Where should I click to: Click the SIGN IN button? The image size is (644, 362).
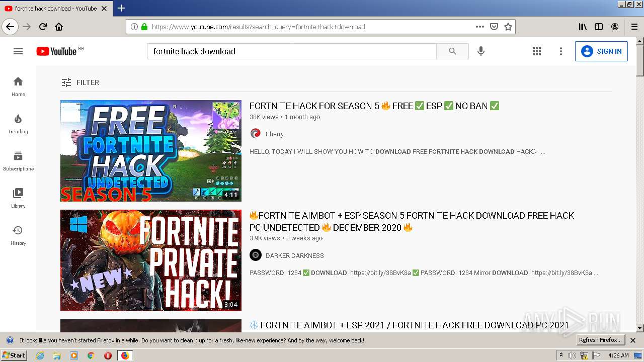point(601,51)
